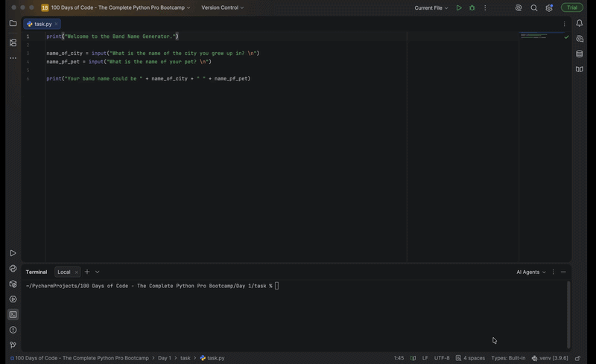Open the Python Packages tool window
Viewport: 596px width, 364px height.
coord(13,284)
